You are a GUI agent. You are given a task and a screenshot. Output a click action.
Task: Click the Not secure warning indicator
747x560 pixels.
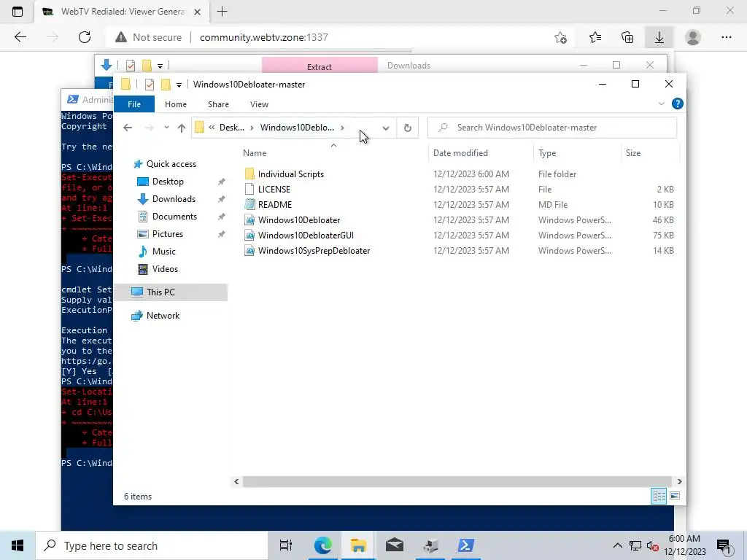(149, 37)
